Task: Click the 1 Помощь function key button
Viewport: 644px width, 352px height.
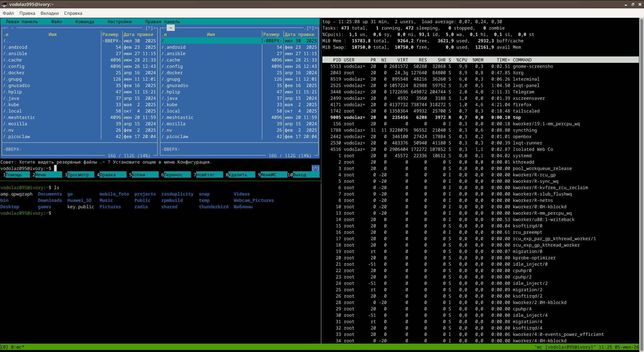Action: click(16, 175)
